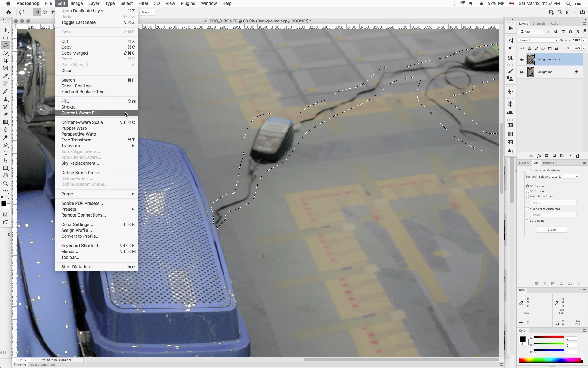Select the 3D Extrusion radio option
The width and height of the screenshot is (588, 368).
pyautogui.click(x=527, y=191)
